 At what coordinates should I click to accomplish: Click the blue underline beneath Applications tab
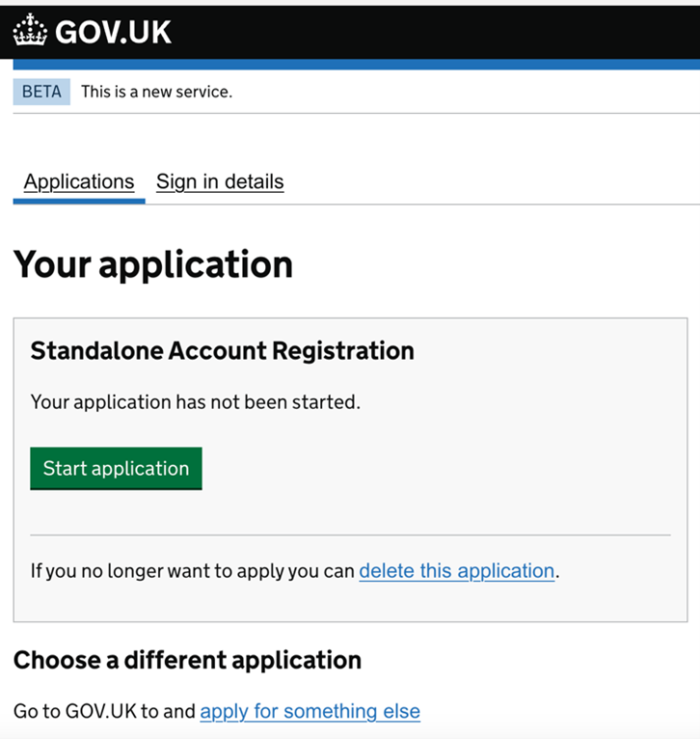pos(79,201)
